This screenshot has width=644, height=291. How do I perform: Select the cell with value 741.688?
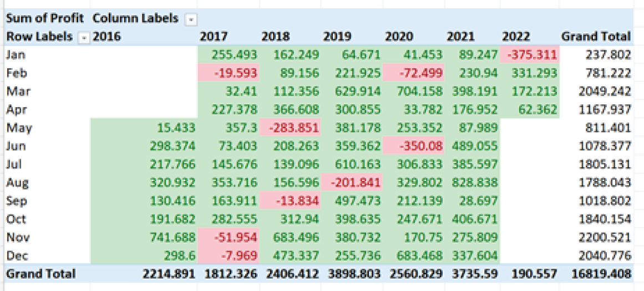(x=145, y=237)
